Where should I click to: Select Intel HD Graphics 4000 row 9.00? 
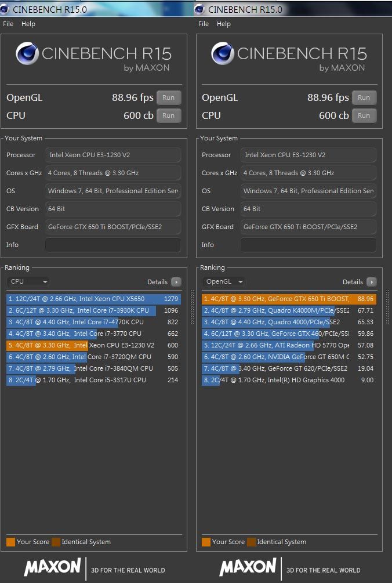pos(289,380)
